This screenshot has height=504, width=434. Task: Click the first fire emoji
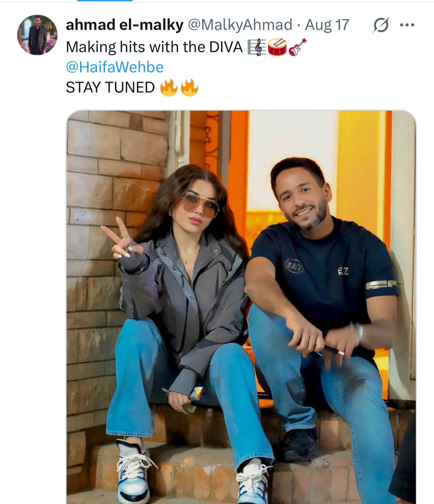point(169,88)
